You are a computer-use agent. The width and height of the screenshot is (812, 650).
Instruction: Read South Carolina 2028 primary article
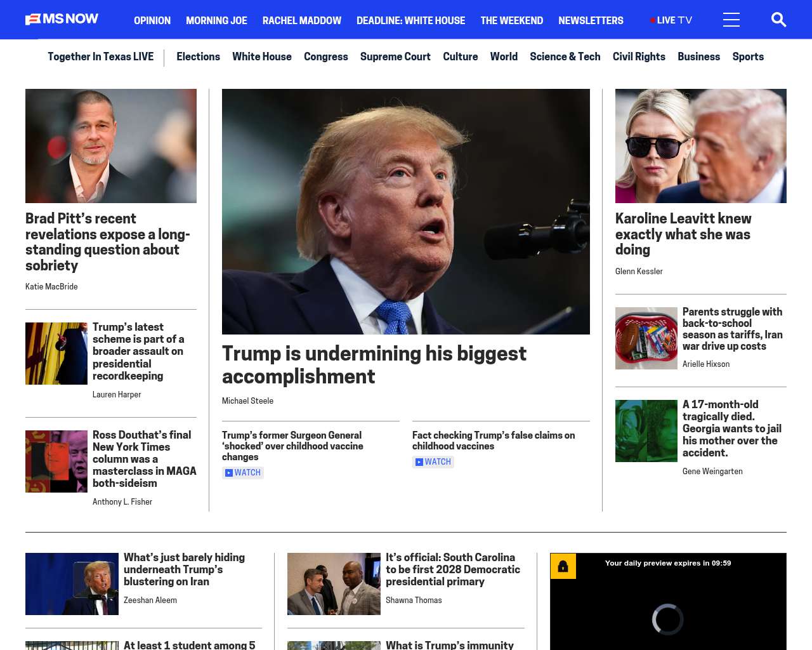(x=453, y=569)
